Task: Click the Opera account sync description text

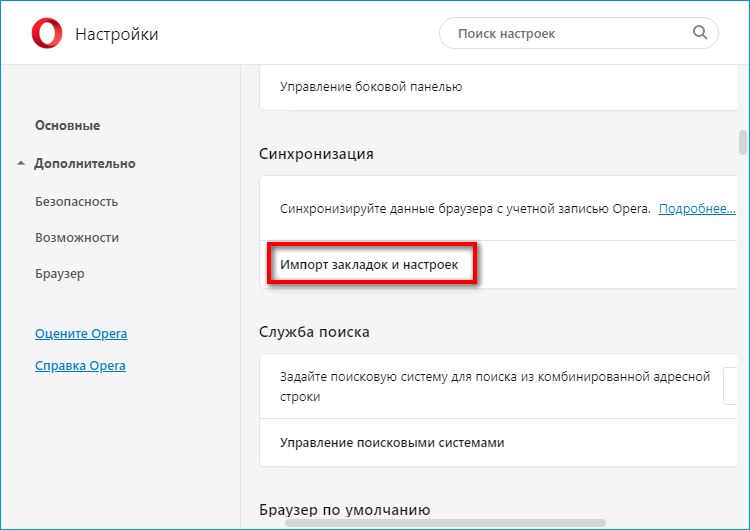Action: pos(466,209)
